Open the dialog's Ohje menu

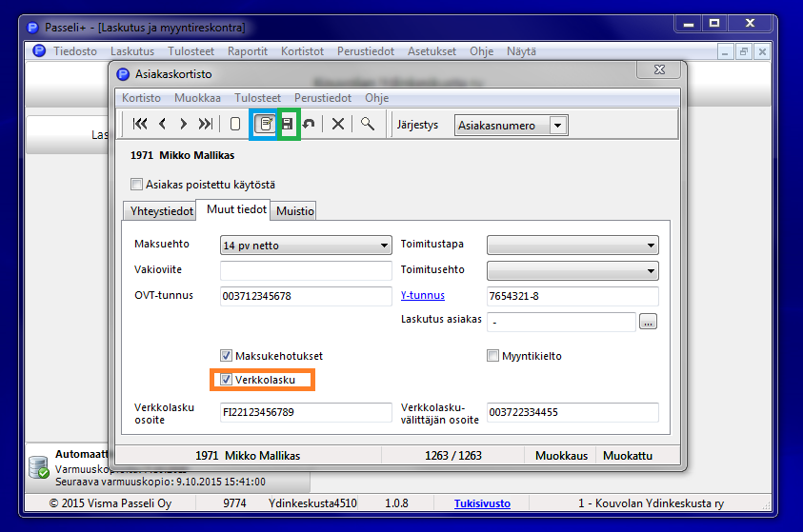pyautogui.click(x=377, y=98)
